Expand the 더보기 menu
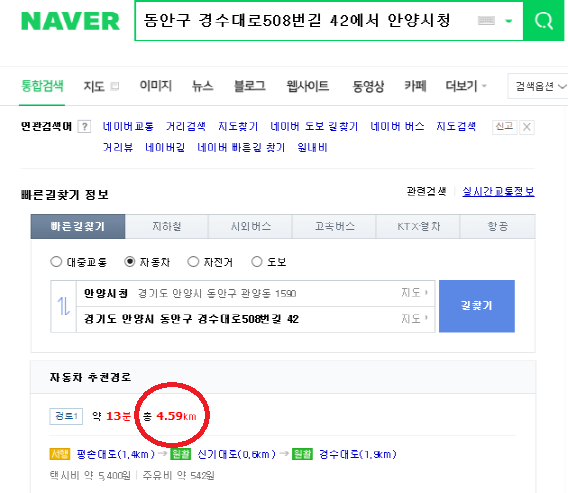This screenshot has width=568, height=493. pos(466,86)
